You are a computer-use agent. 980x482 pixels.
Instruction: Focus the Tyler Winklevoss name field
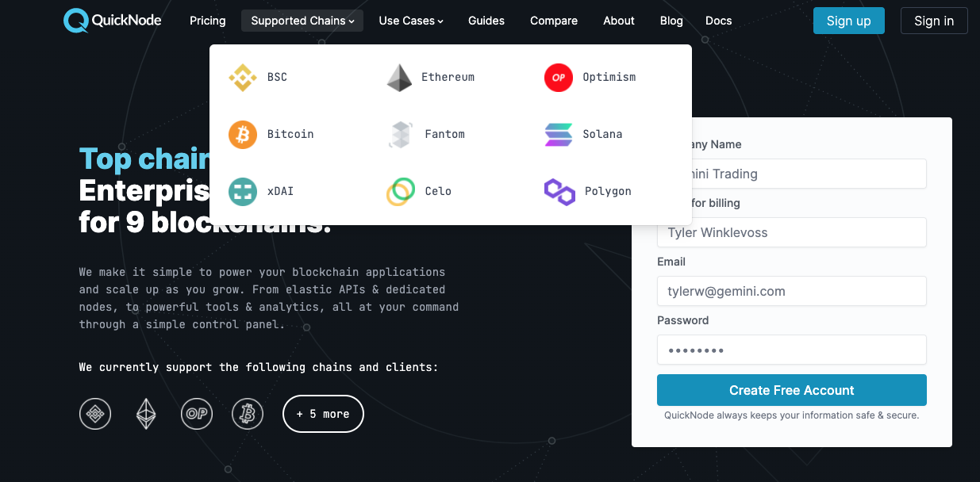(x=792, y=232)
